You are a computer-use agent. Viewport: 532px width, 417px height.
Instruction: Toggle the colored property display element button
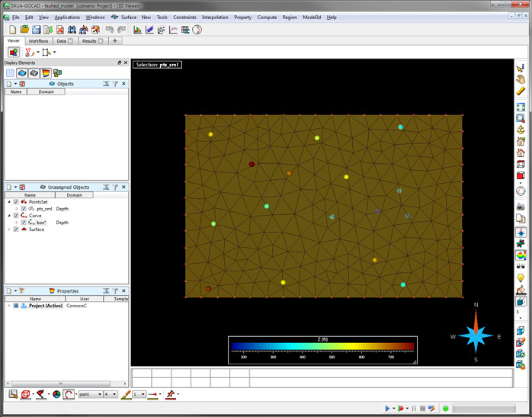point(46,73)
